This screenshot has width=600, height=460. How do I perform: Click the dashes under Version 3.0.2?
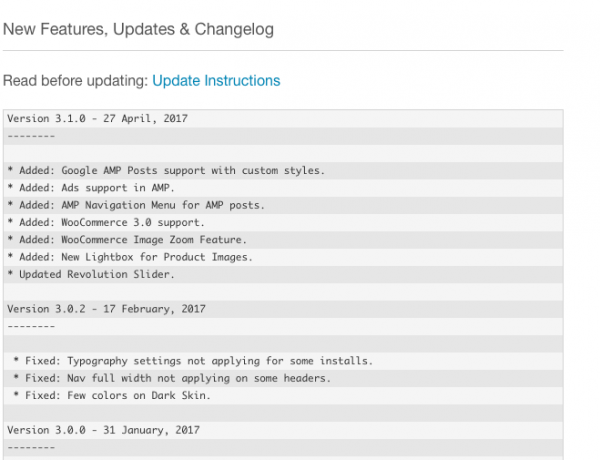[30, 325]
